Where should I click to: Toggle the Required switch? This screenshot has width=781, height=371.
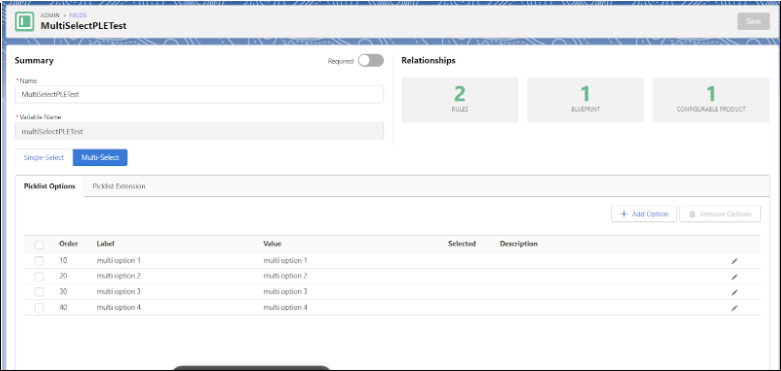[371, 61]
